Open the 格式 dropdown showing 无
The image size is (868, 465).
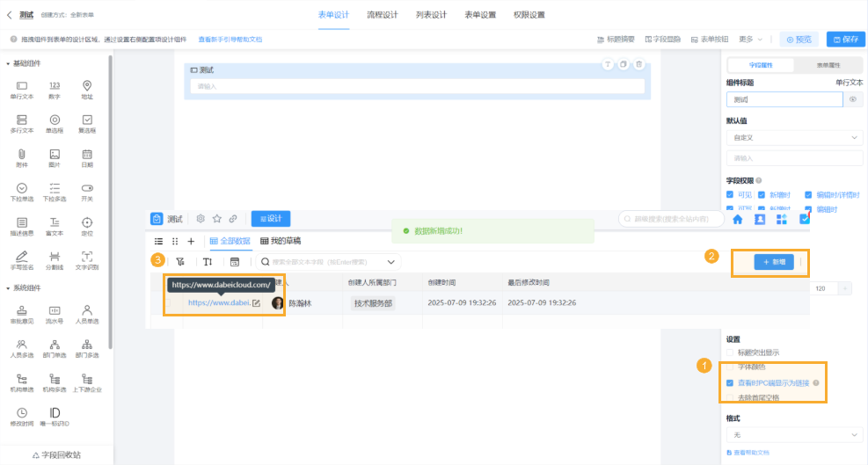click(x=794, y=434)
